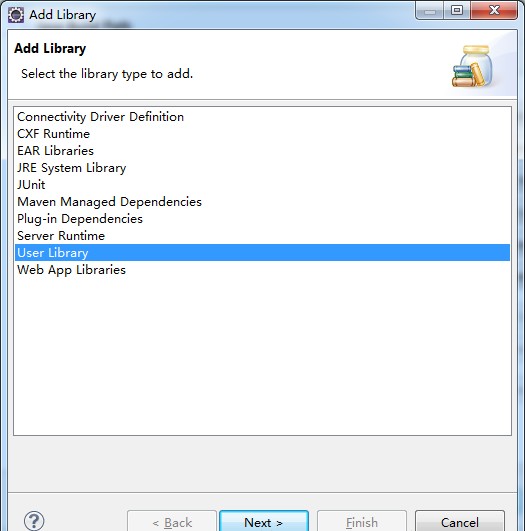525x531 pixels.
Task: Minimize the Add Library window
Action: click(x=430, y=11)
